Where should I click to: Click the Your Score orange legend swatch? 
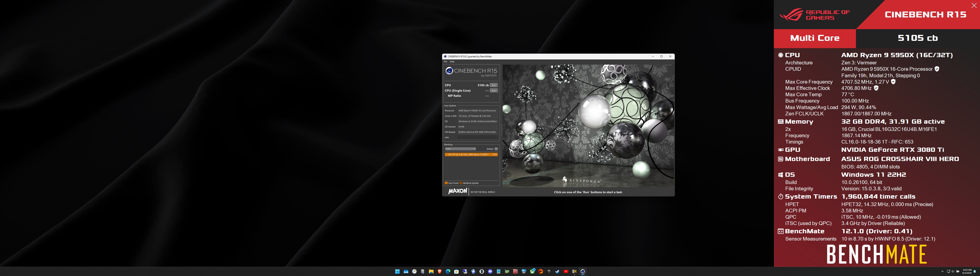point(446,183)
